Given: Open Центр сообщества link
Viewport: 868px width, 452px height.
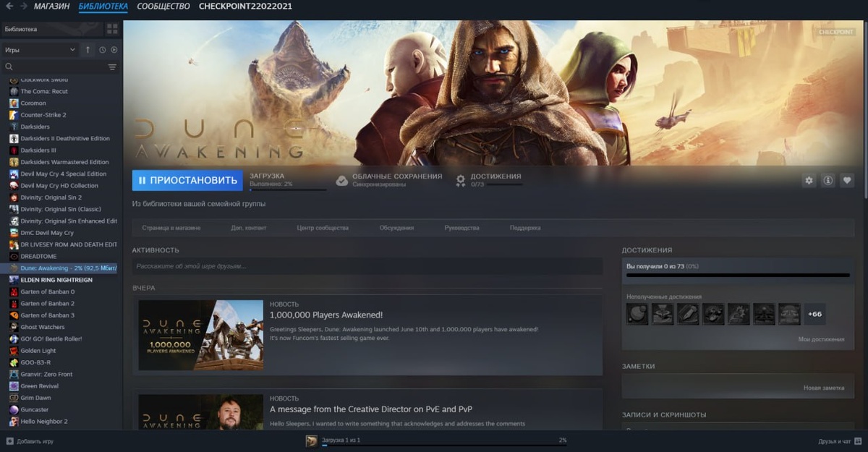Looking at the screenshot, I should [323, 228].
